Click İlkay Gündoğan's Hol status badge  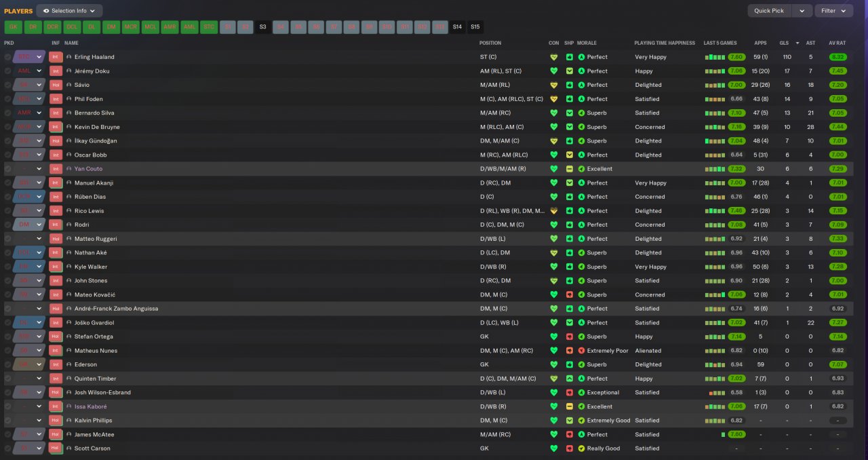point(56,141)
